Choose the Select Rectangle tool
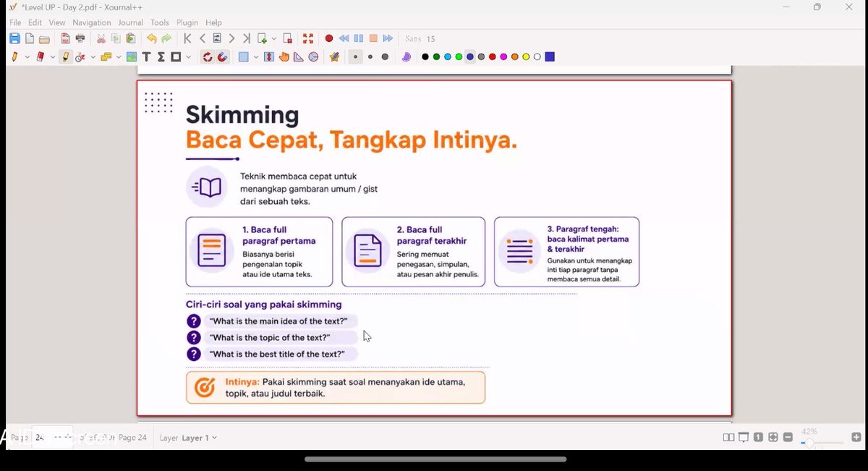Viewport: 868px width, 471px height. coord(244,56)
